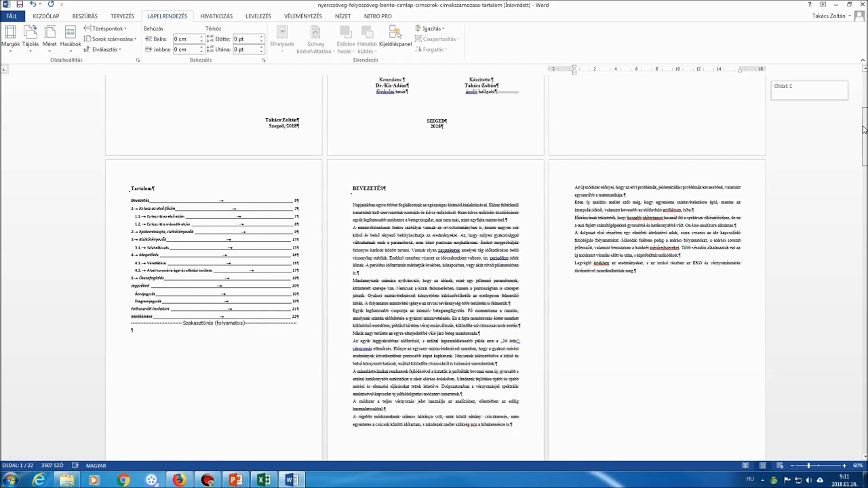Collapse the ribbon with the chevron
Image resolution: width=868 pixels, height=488 pixels.
(863, 60)
